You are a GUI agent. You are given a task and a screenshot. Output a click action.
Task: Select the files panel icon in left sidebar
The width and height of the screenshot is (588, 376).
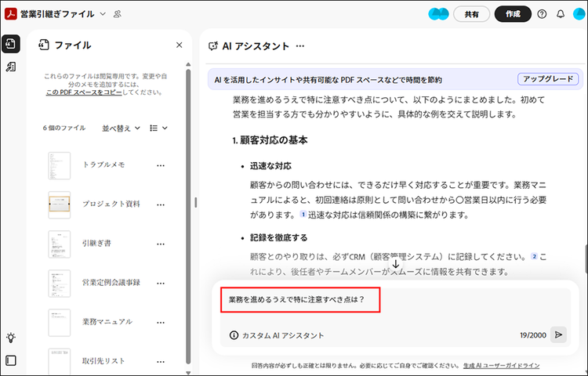[x=11, y=44]
